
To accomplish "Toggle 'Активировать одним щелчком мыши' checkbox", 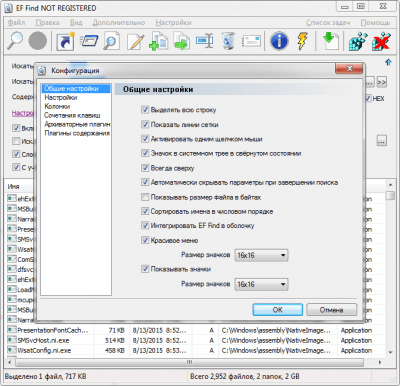I will [145, 139].
